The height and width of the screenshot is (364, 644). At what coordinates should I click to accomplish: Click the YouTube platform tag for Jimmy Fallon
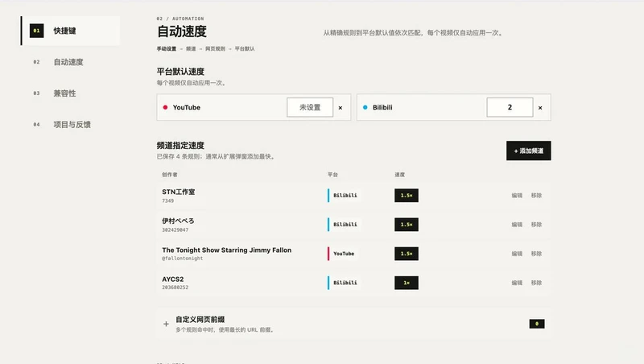coord(343,254)
